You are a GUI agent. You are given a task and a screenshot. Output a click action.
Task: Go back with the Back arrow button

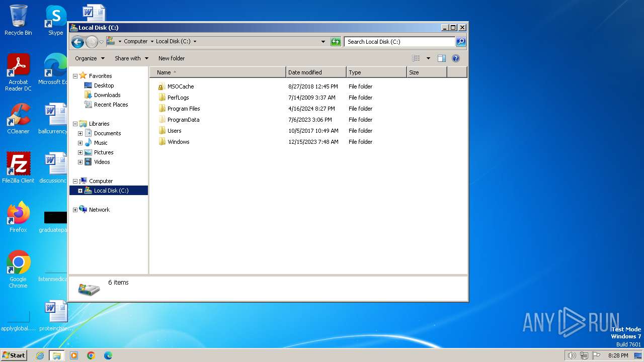point(77,42)
